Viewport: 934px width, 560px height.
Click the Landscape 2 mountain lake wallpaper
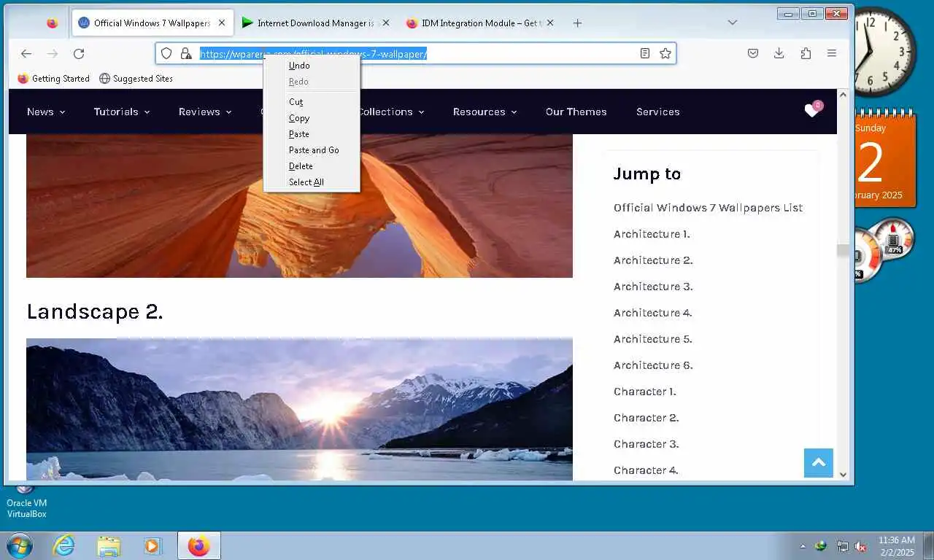tap(299, 409)
